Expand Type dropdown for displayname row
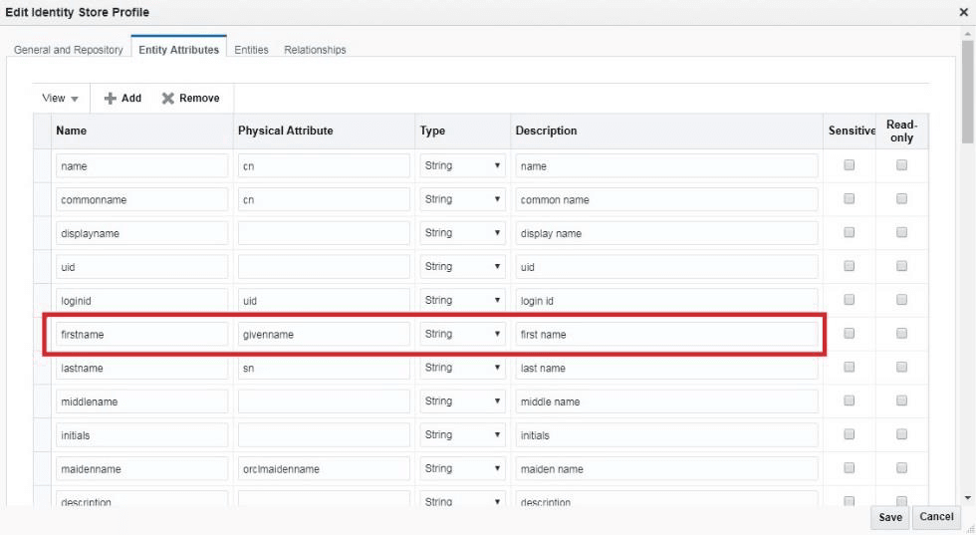The image size is (980, 535). pyautogui.click(x=462, y=233)
